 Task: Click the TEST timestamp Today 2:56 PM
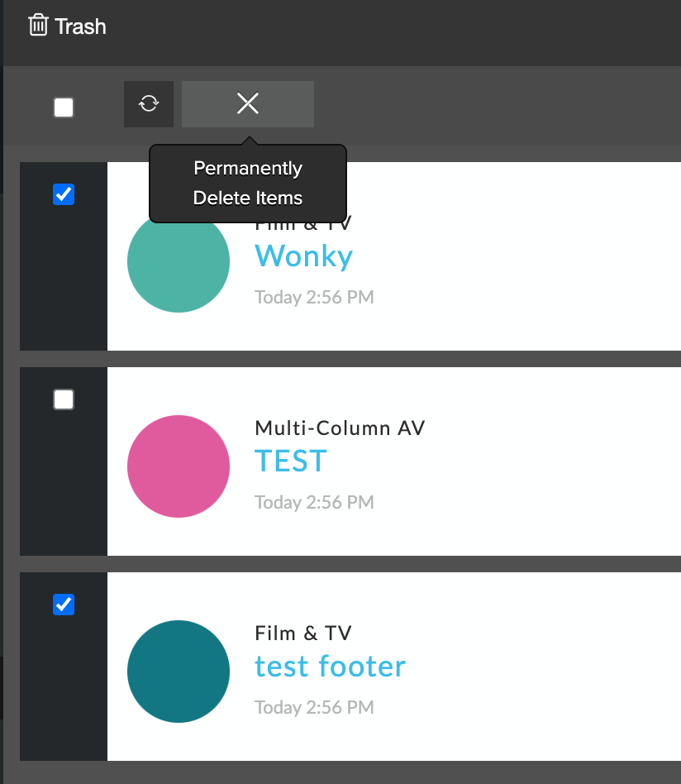pyautogui.click(x=314, y=503)
